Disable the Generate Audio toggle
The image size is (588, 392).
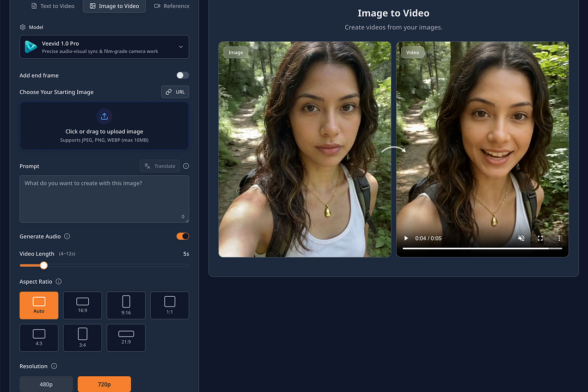182,236
